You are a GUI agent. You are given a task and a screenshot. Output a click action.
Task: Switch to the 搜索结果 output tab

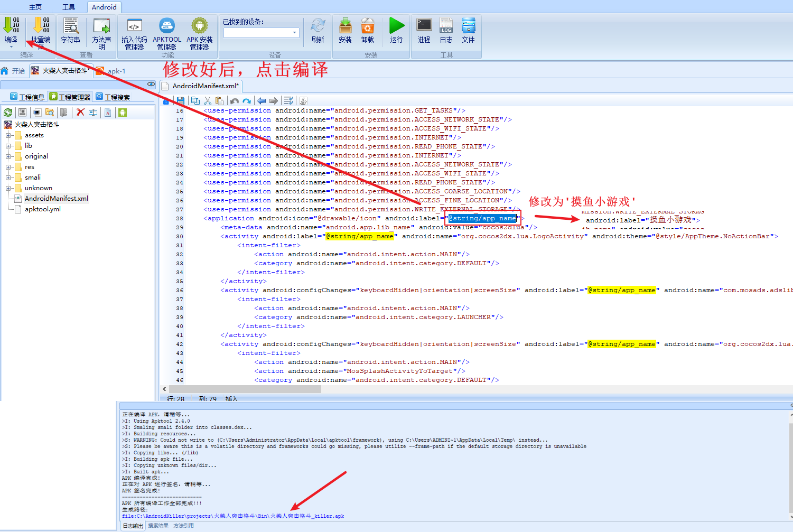point(158,526)
